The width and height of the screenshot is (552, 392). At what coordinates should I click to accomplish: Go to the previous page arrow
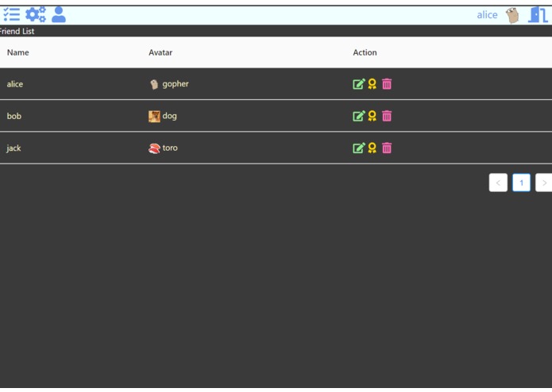coord(498,183)
